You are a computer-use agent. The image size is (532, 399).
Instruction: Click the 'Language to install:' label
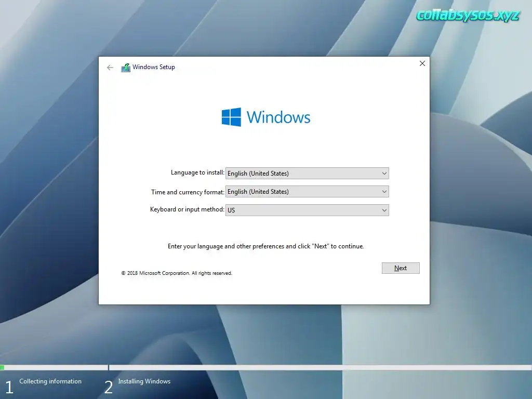(197, 172)
